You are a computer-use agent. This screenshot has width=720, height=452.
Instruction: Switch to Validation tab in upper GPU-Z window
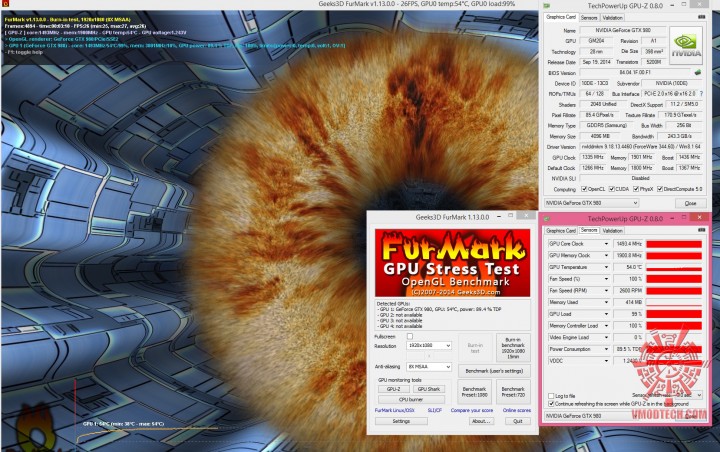coord(612,17)
